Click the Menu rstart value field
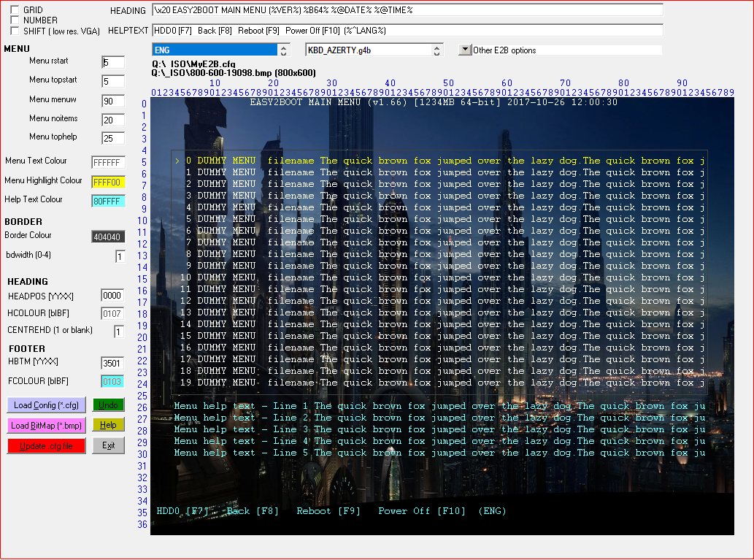This screenshot has width=754, height=560. 113,63
